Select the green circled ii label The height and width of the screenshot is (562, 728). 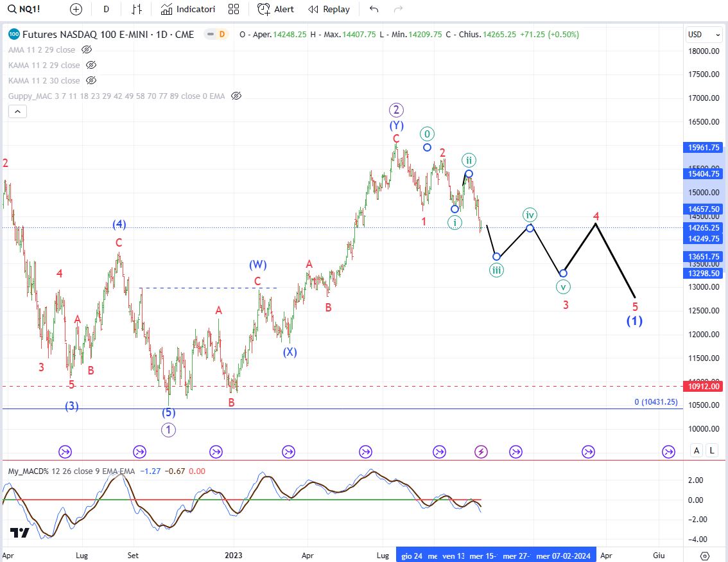[469, 161]
